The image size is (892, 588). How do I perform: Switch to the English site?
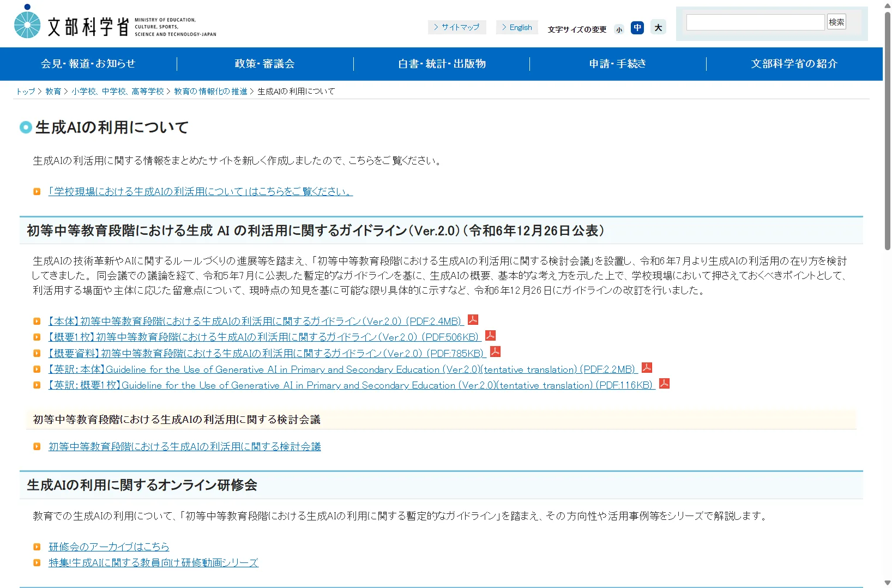[x=517, y=27]
